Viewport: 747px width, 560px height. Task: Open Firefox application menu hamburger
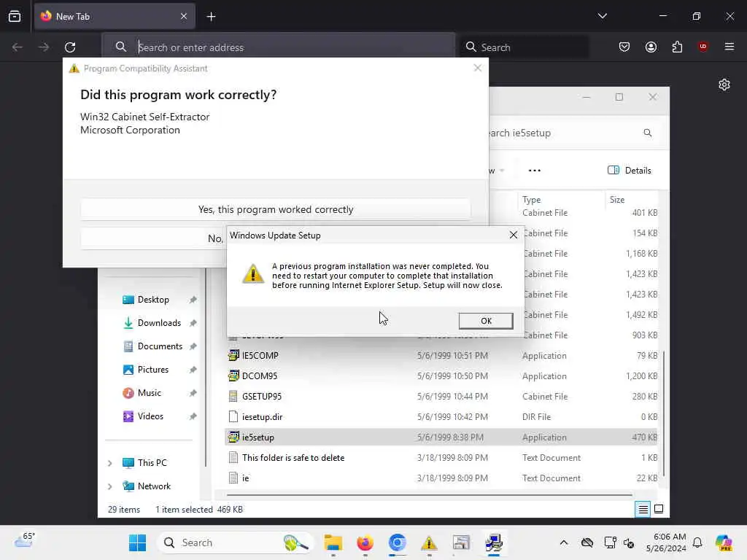tap(729, 47)
